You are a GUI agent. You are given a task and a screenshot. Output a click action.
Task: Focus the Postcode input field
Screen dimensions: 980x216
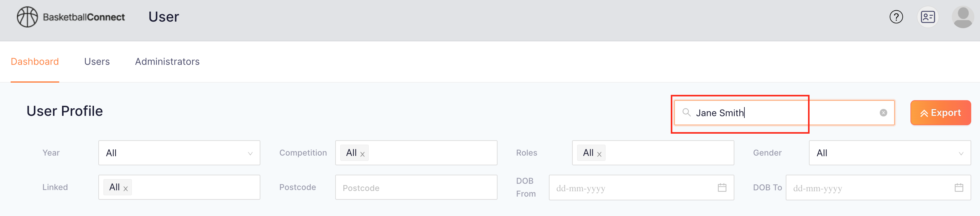(416, 188)
